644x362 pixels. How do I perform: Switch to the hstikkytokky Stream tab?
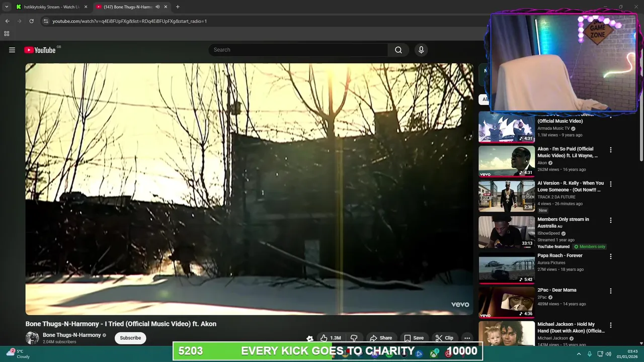click(50, 7)
